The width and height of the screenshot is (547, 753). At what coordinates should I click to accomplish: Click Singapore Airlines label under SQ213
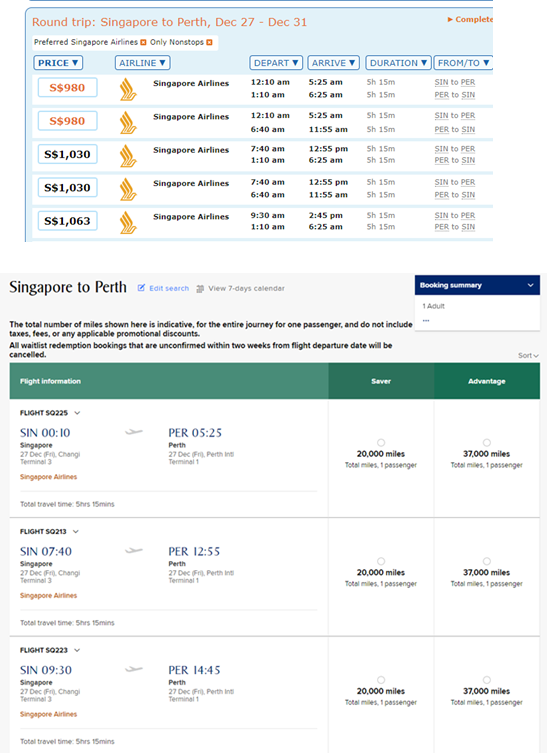click(x=49, y=595)
